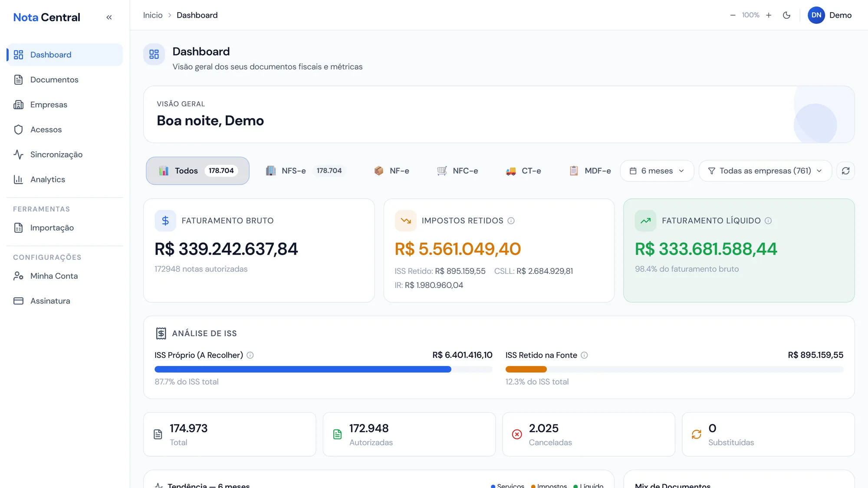This screenshot has height=488, width=868.
Task: Open the Todas as empresas (761) filter
Action: click(x=765, y=171)
